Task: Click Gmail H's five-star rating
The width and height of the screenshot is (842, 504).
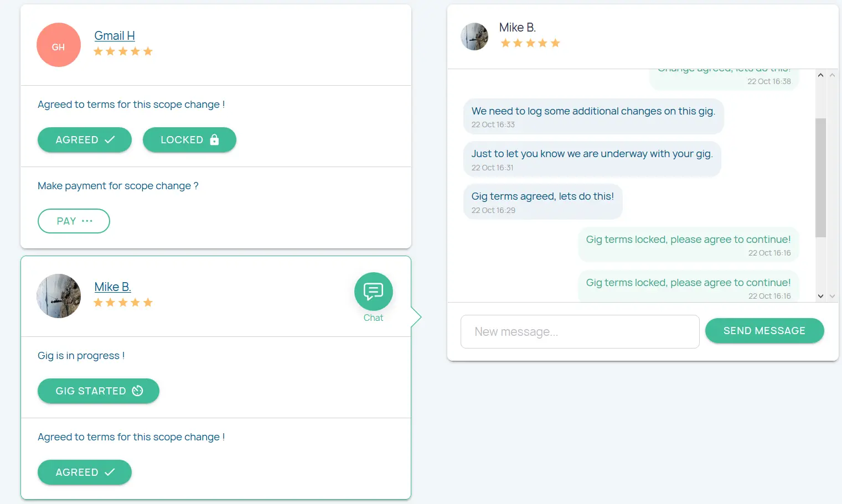Action: point(123,51)
